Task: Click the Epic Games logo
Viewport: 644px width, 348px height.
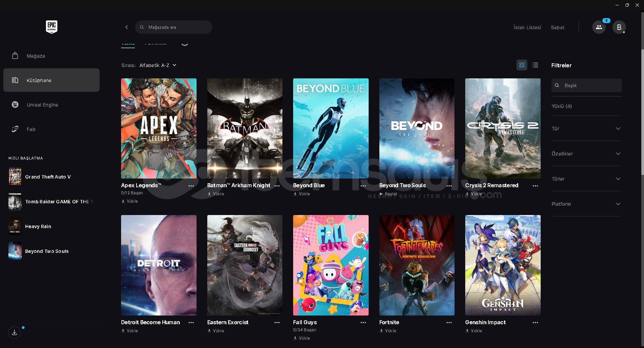Action: 52,27
